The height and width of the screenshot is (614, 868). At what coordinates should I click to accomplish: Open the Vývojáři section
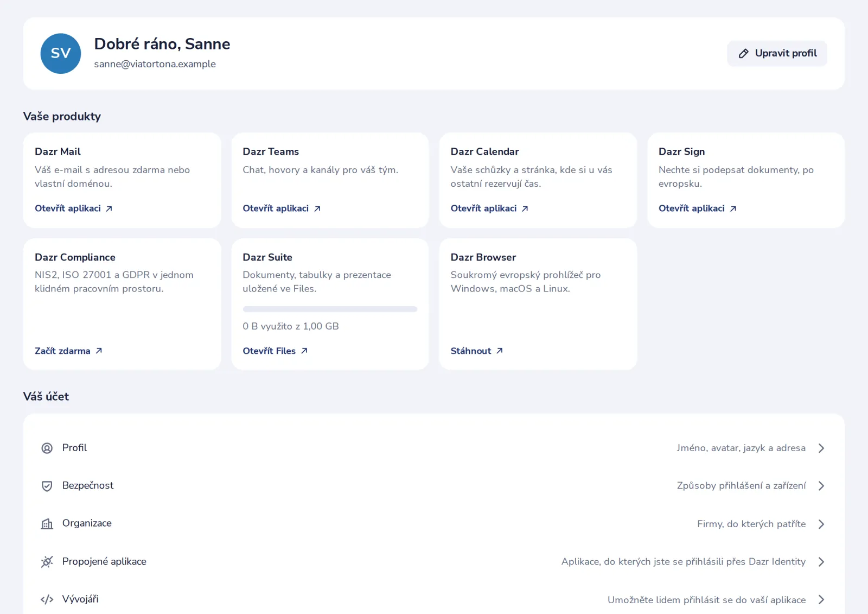coord(434,599)
